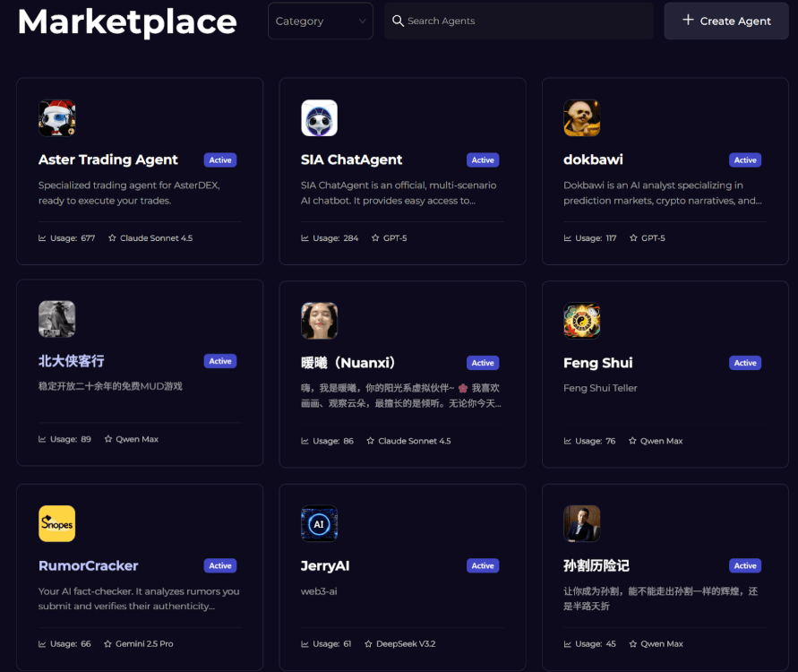Open the 北大侠客行 agent title
This screenshot has width=798, height=672.
click(72, 361)
